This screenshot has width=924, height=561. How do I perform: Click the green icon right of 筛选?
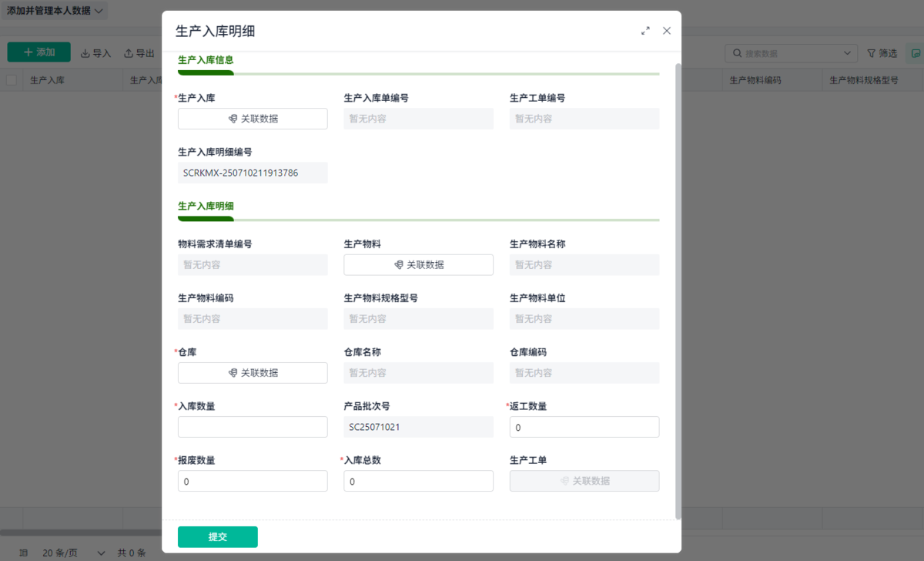click(916, 53)
